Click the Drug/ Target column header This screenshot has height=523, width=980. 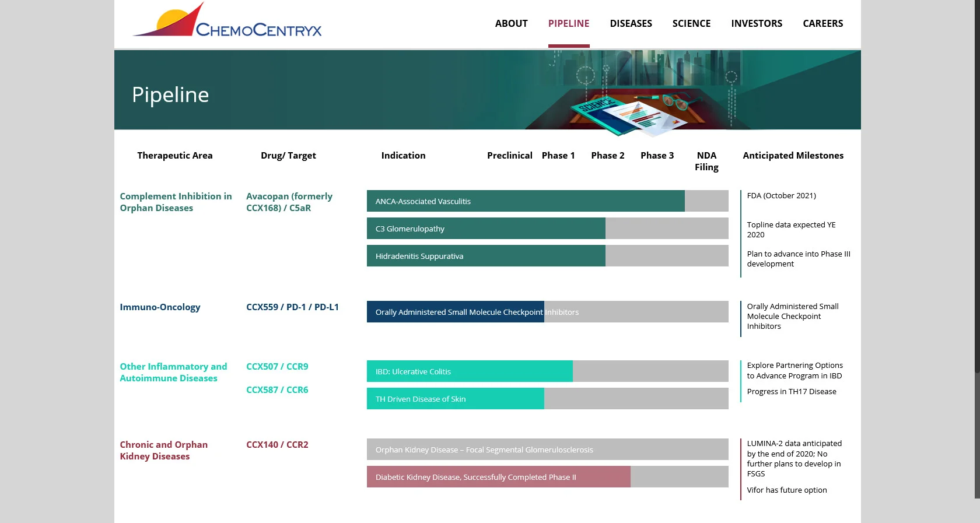coord(288,156)
